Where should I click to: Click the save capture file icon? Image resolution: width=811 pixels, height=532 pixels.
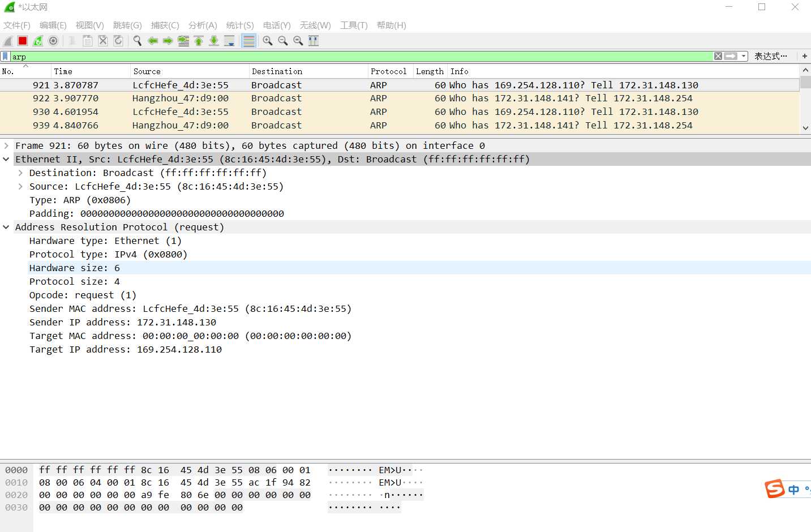(88, 41)
